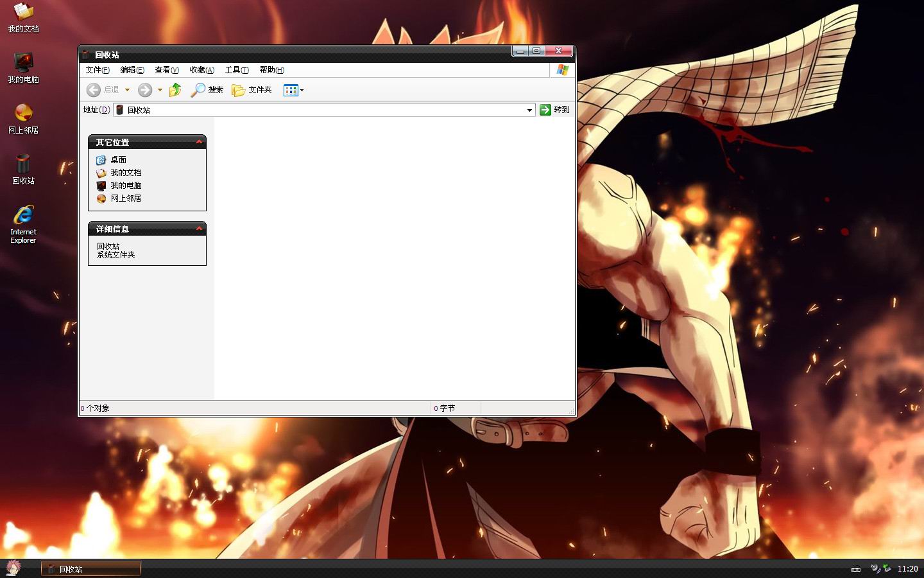Open the back history dropdown arrow
Screen dimensions: 924x578
pyautogui.click(x=127, y=90)
